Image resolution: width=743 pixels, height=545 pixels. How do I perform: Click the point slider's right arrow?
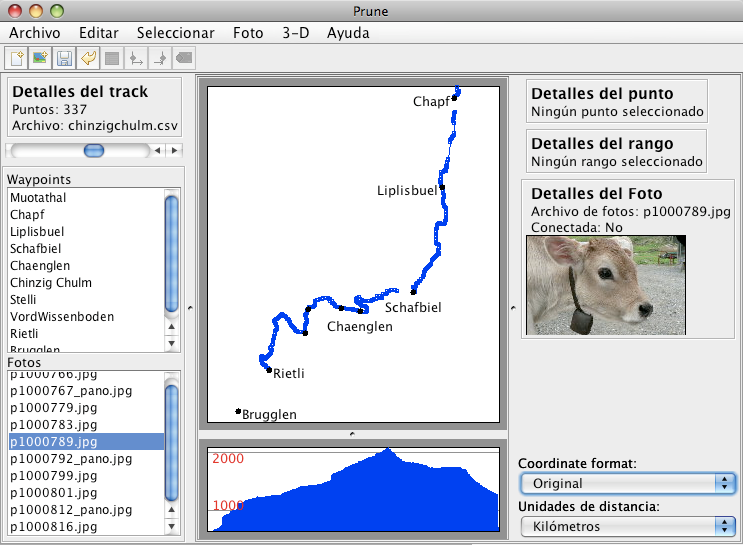174,151
